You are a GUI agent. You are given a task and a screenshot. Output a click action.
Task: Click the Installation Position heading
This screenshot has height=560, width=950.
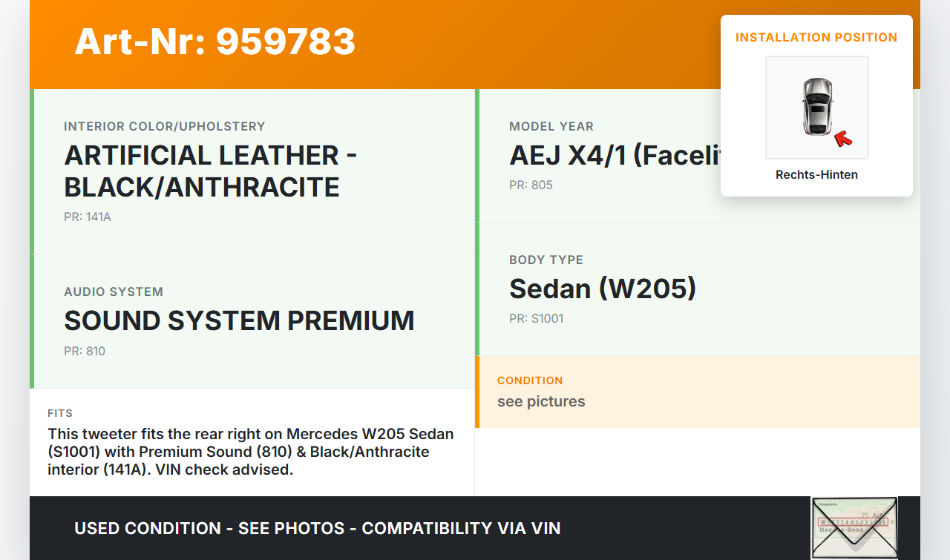816,37
